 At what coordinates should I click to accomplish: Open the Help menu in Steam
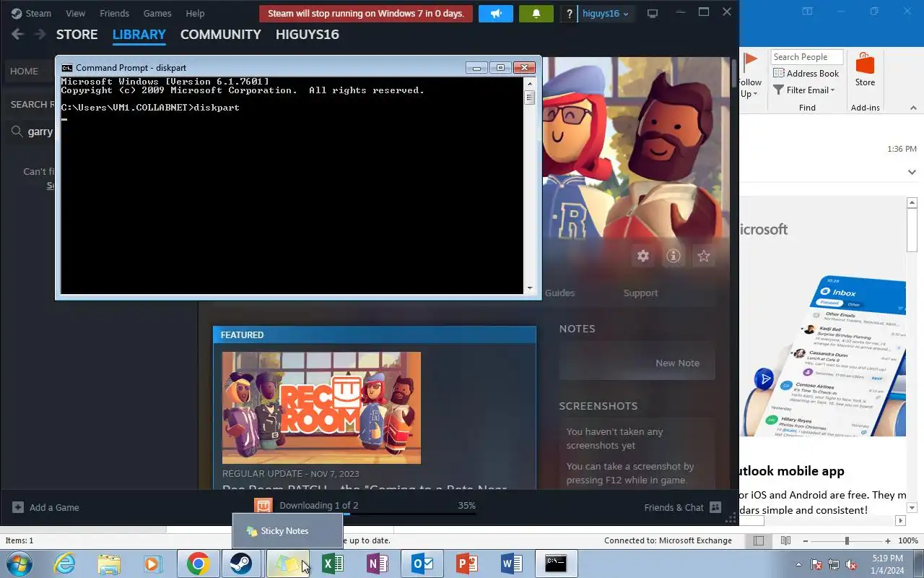point(195,13)
